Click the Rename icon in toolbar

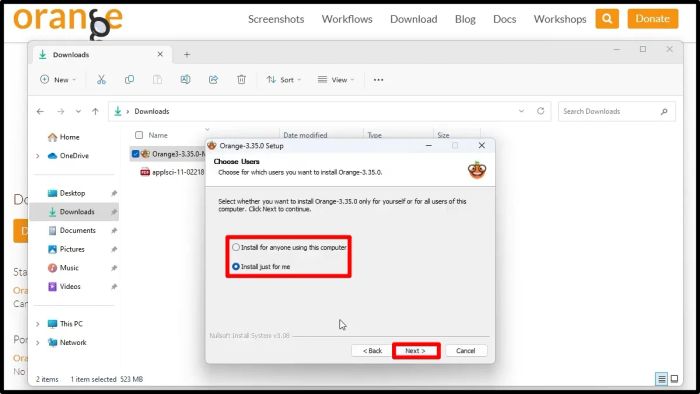tap(185, 79)
